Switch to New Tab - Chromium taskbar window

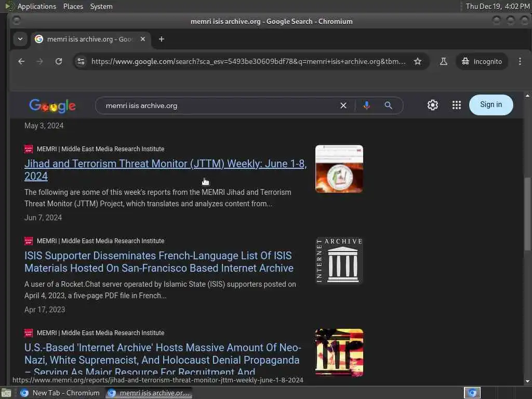pos(60,393)
